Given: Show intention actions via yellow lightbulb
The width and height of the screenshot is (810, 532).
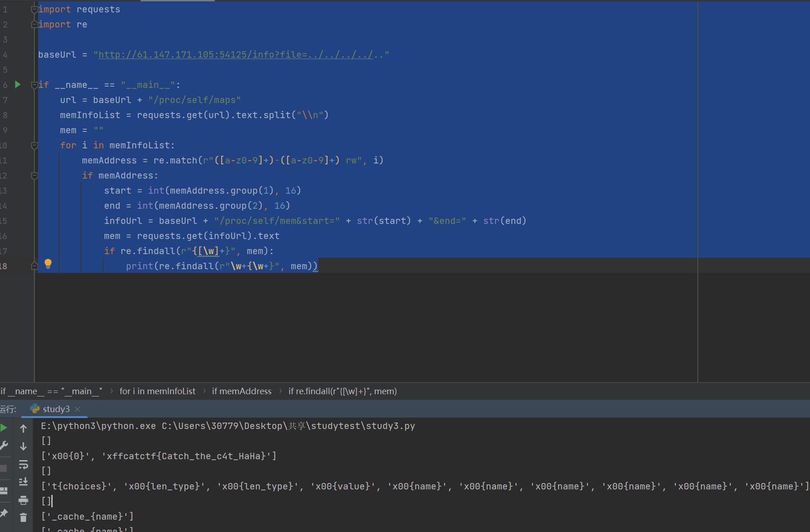Looking at the screenshot, I should pyautogui.click(x=48, y=264).
